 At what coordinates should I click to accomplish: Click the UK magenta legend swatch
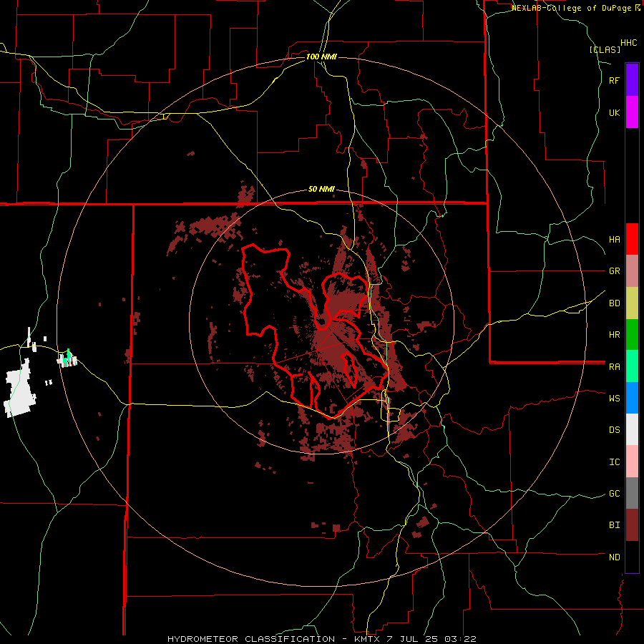(632, 112)
